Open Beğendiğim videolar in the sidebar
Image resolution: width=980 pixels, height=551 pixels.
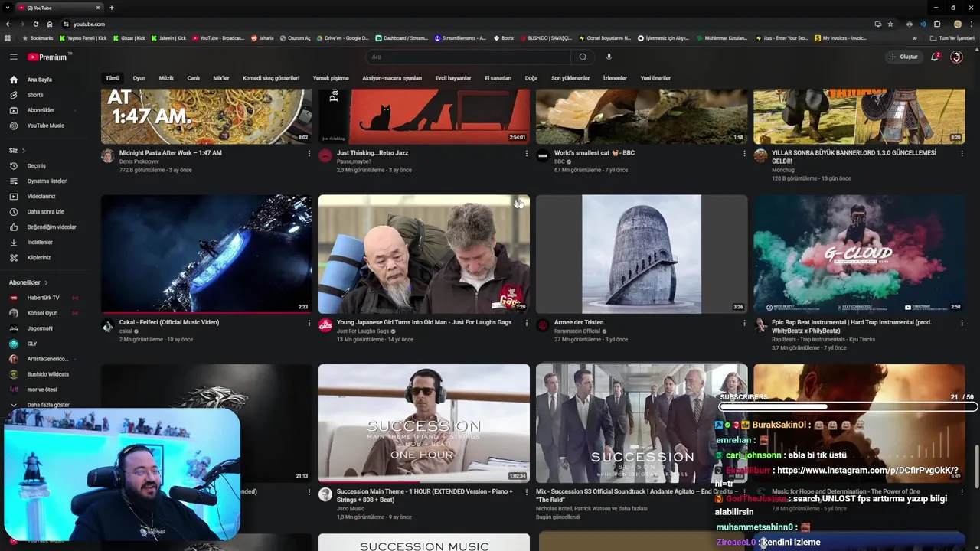point(51,227)
